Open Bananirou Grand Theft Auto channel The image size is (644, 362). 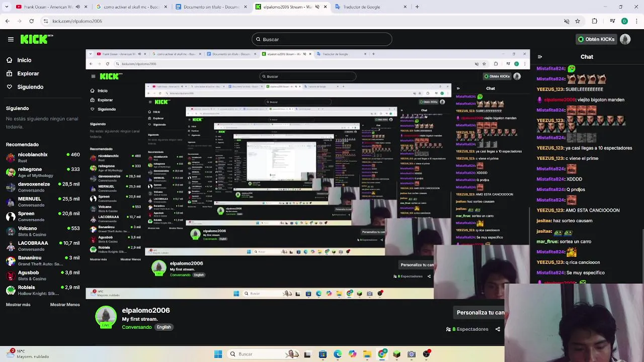click(43, 261)
